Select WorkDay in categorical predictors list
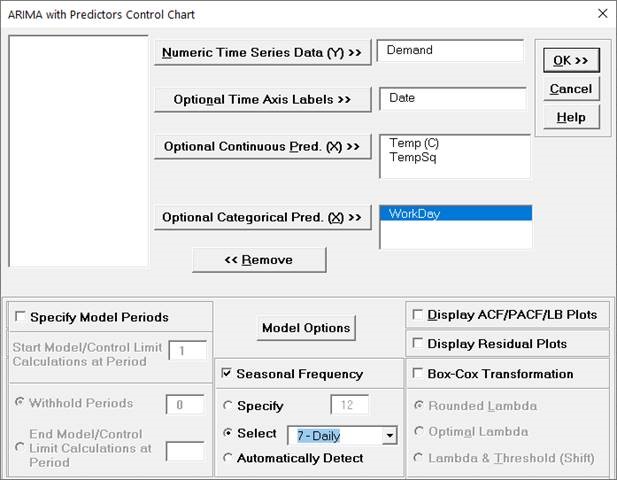 (x=455, y=213)
